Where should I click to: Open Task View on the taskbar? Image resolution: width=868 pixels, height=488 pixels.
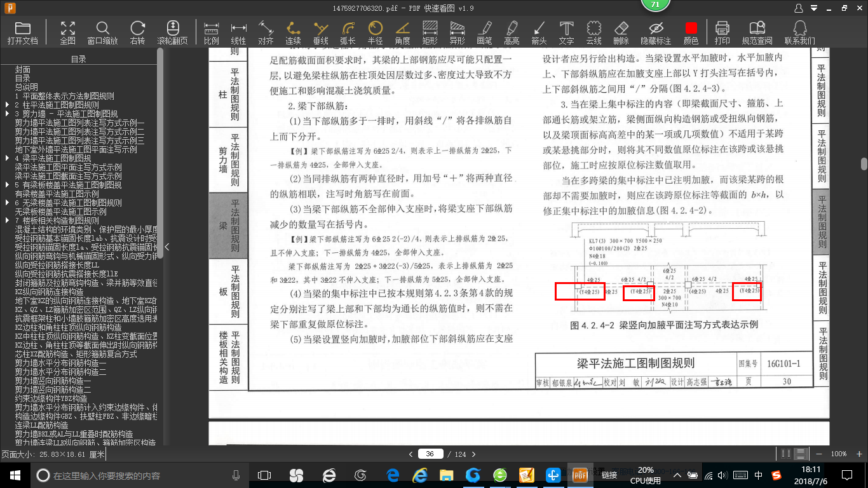tap(264, 475)
